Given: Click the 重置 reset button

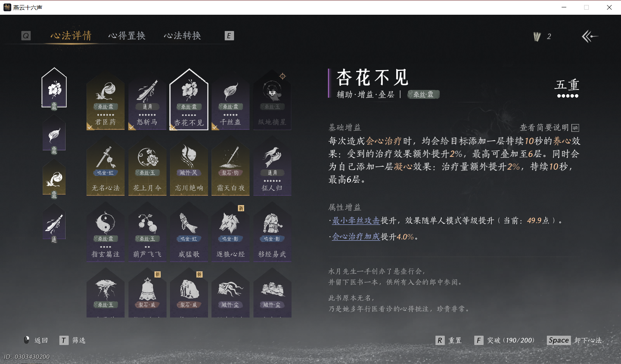Looking at the screenshot, I should point(449,340).
